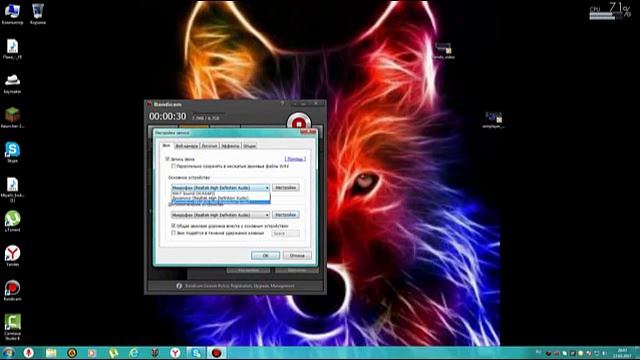Open the Yandex browser desktop shortcut
Image resolution: width=640 pixels, height=360 pixels.
click(12, 256)
